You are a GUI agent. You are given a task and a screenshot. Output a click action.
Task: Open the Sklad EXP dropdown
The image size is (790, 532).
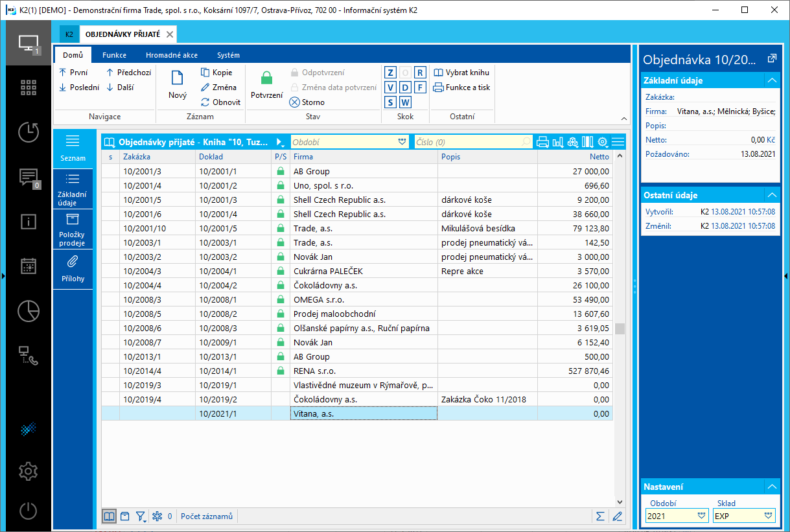pyautogui.click(x=769, y=516)
